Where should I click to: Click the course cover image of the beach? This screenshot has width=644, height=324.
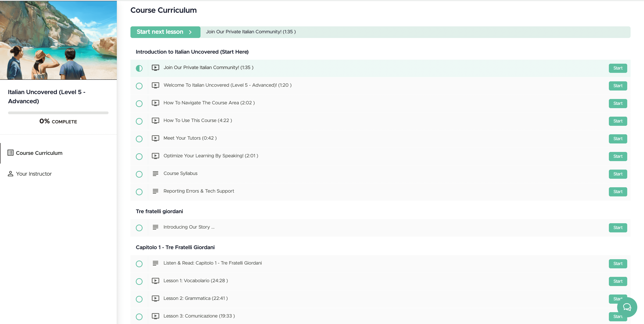pyautogui.click(x=58, y=40)
